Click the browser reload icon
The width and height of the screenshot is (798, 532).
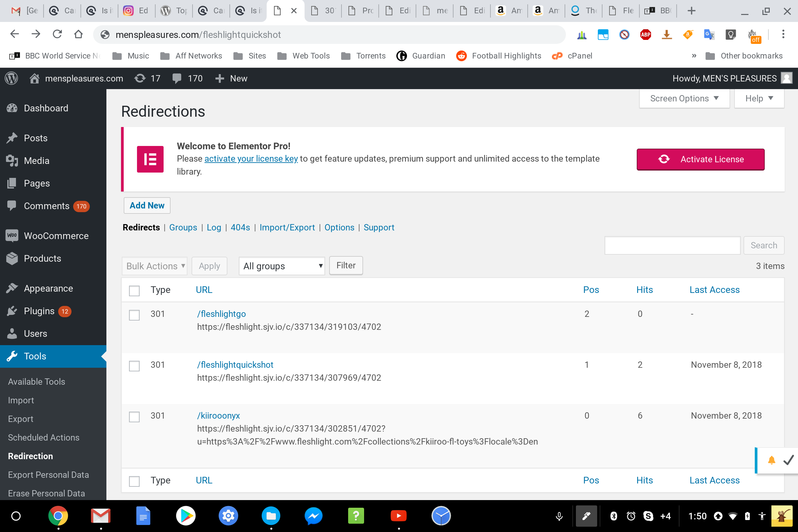pyautogui.click(x=57, y=34)
